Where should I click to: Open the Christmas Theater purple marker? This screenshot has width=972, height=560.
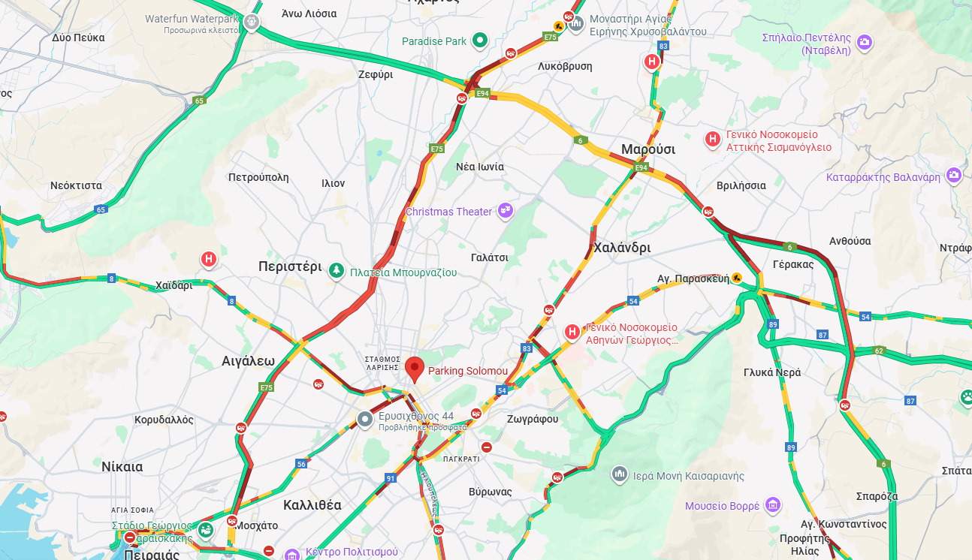point(506,211)
